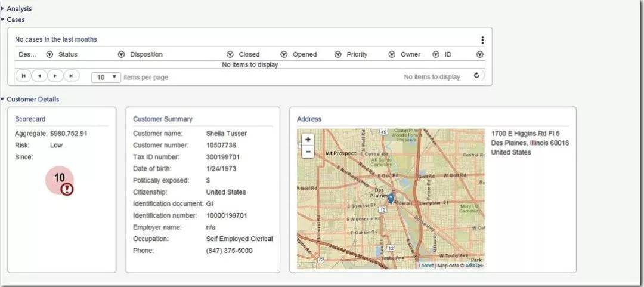Viewport: 644px width, 287px height.
Task: Collapse the Customer Details section
Action: click(x=3, y=99)
